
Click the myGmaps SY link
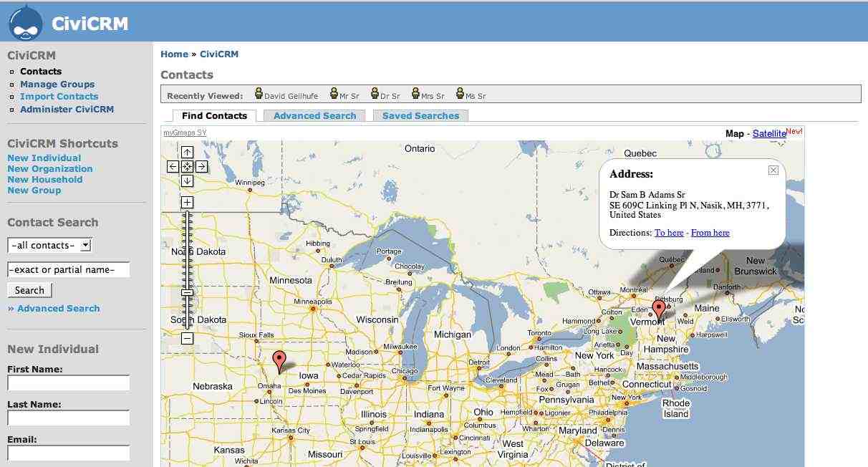[x=185, y=133]
